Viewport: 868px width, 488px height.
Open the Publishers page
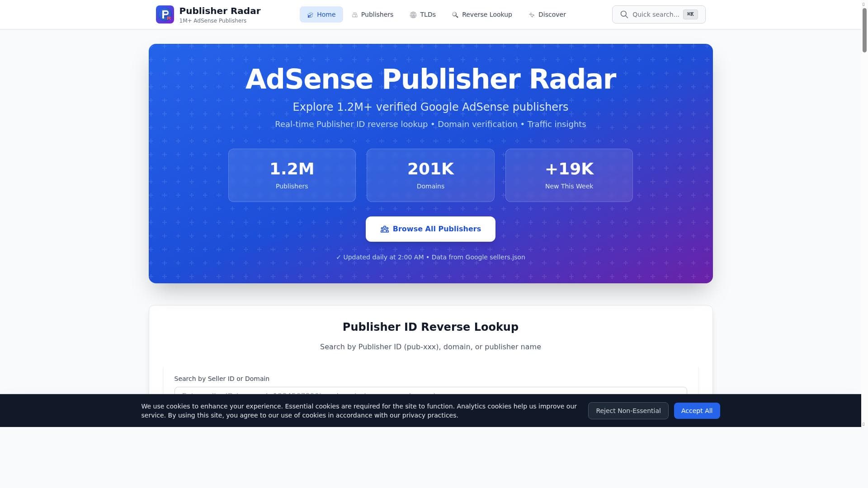[373, 14]
